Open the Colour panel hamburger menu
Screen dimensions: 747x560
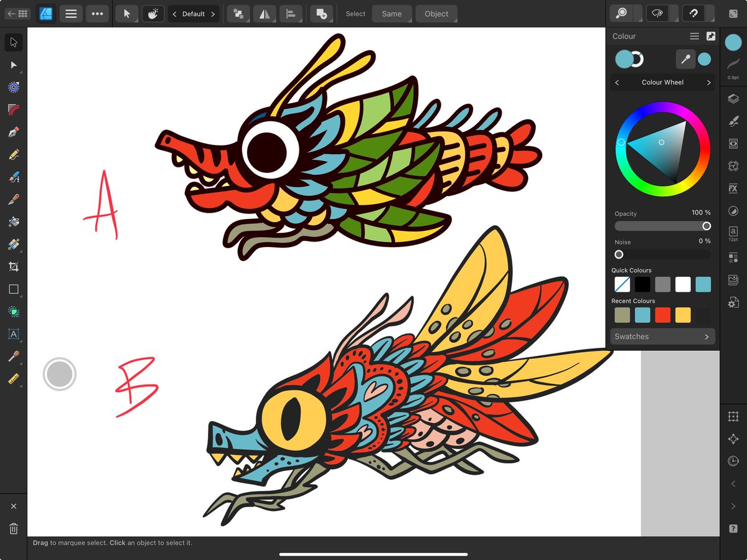tap(695, 36)
